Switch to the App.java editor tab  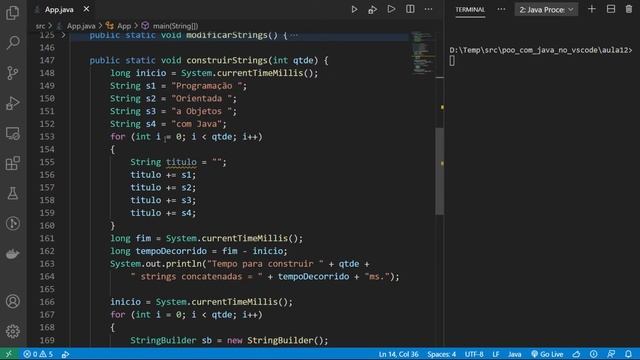[x=59, y=9]
